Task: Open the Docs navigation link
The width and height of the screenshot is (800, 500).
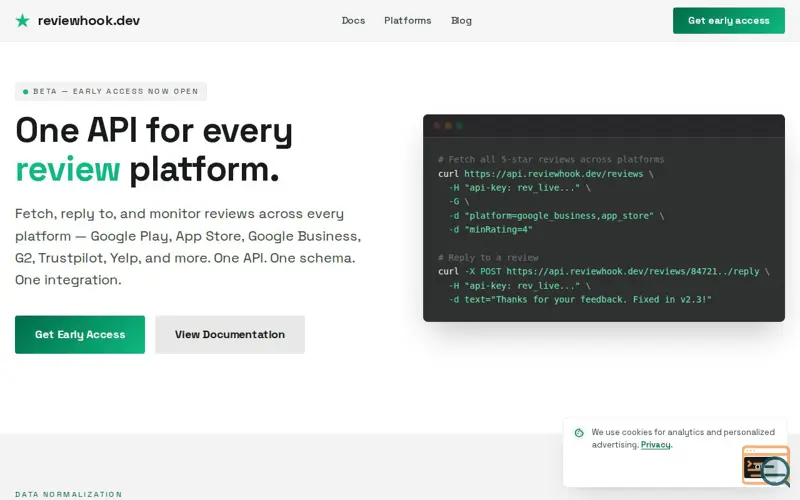Action: (353, 20)
